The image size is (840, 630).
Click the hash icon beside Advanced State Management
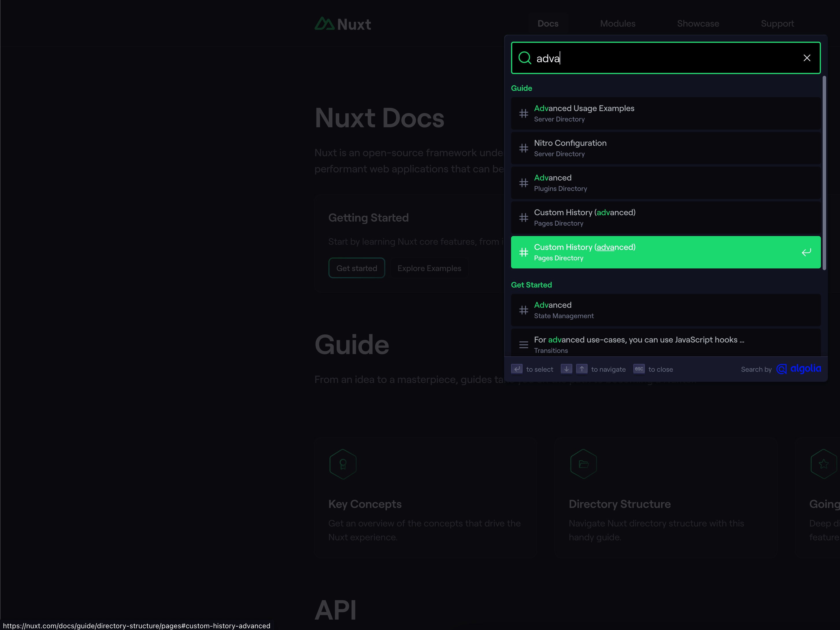(524, 310)
